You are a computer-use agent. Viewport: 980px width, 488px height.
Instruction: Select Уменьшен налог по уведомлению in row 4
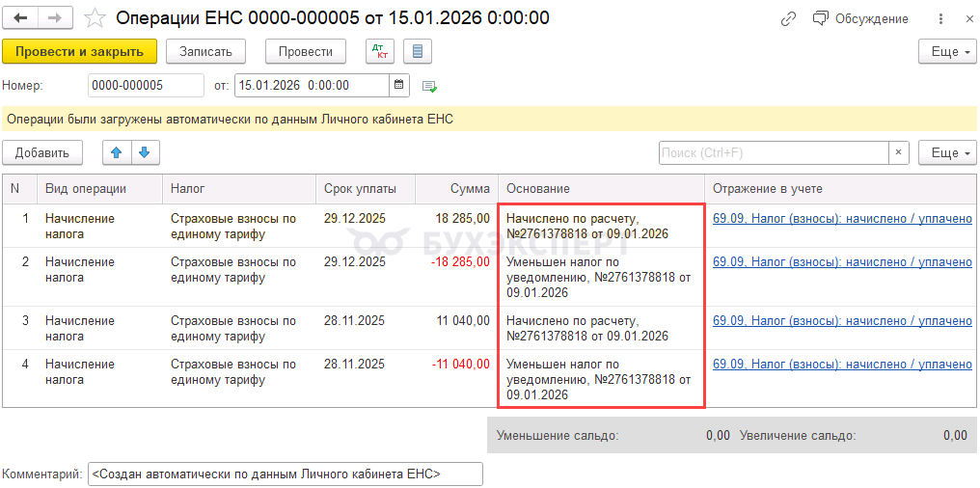pyautogui.click(x=598, y=379)
